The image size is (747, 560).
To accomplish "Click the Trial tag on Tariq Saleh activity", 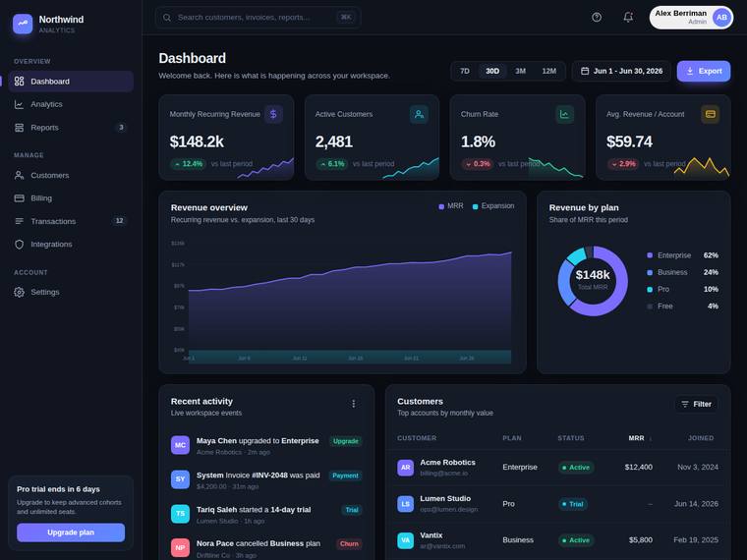I will click(x=352, y=510).
